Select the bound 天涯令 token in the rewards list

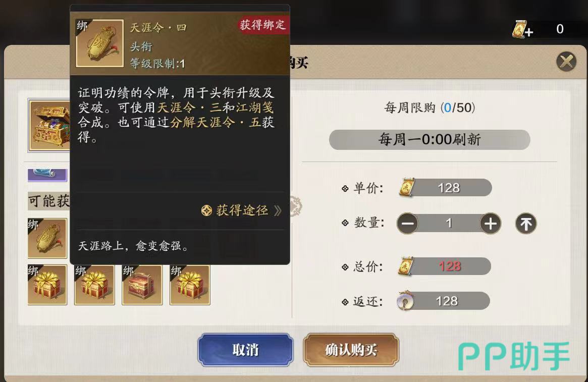point(47,238)
